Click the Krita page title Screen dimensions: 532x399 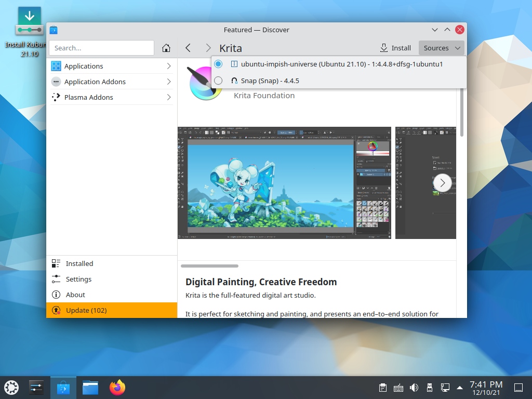coord(231,48)
